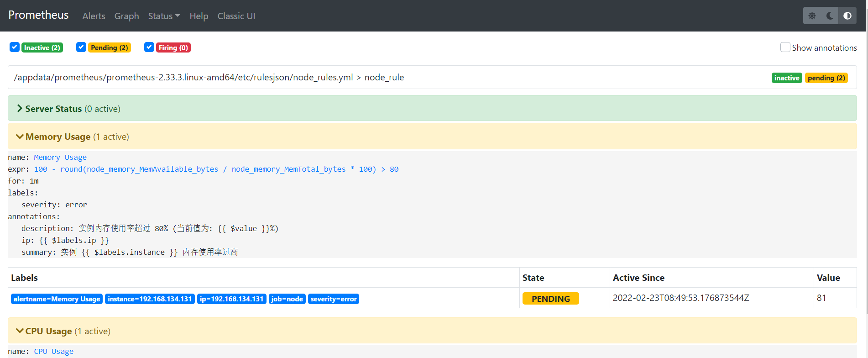The height and width of the screenshot is (358, 868).
Task: Click the job=node label
Action: 287,299
